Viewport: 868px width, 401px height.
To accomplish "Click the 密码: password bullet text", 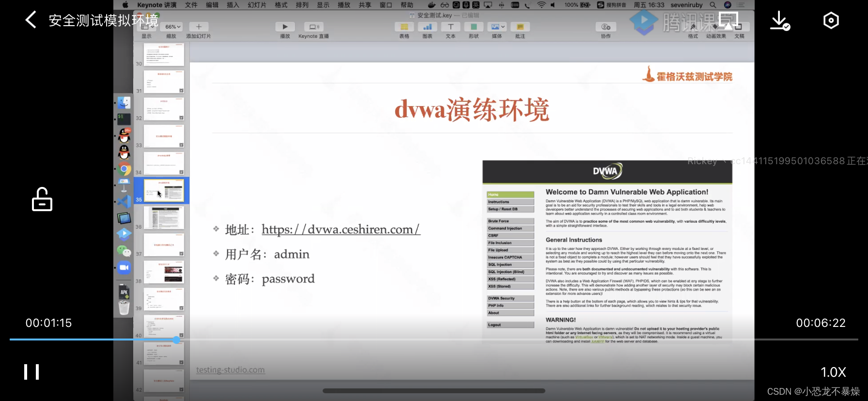I will point(270,279).
